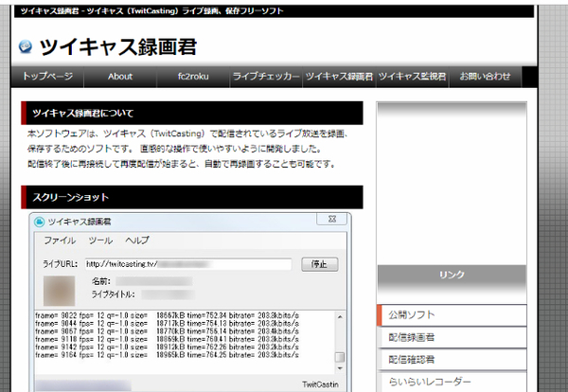
Task: Open the ファイル menu
Action: tap(60, 241)
